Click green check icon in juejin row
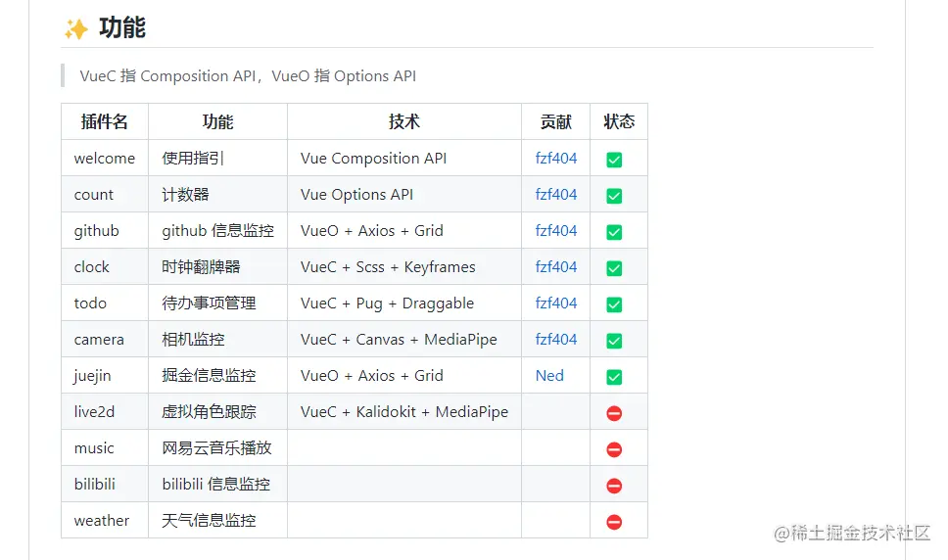 pos(614,377)
